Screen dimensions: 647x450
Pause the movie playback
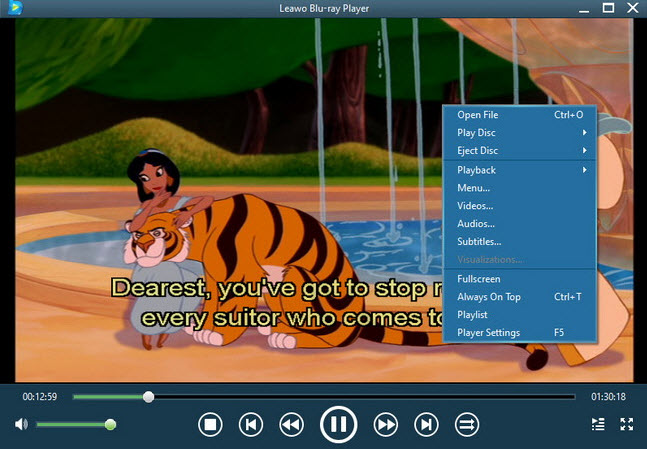[x=338, y=424]
